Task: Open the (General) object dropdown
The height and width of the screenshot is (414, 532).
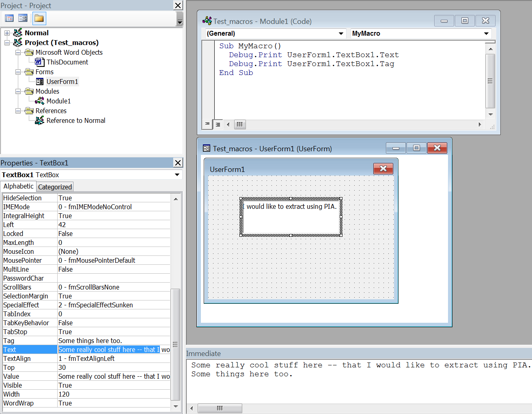Action: (341, 34)
